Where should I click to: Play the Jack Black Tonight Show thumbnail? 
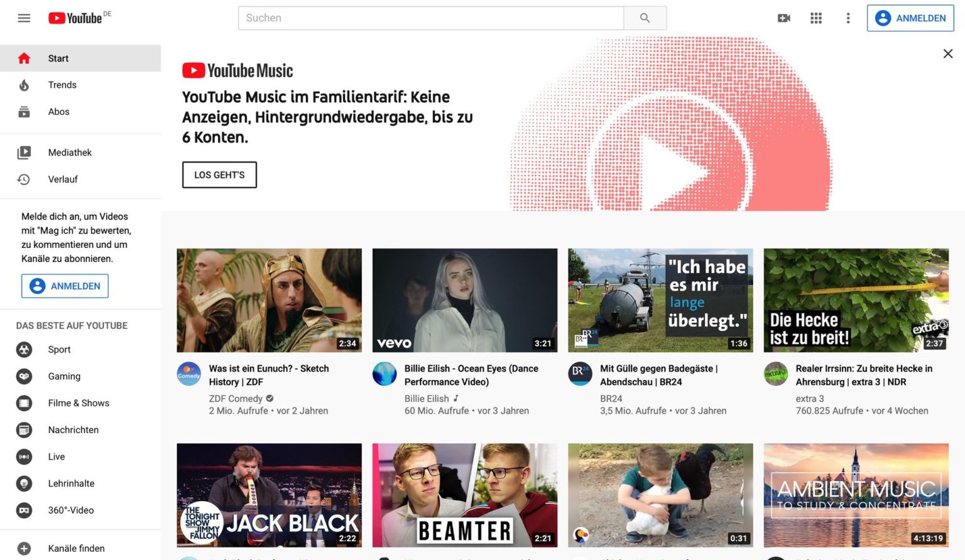click(x=269, y=495)
